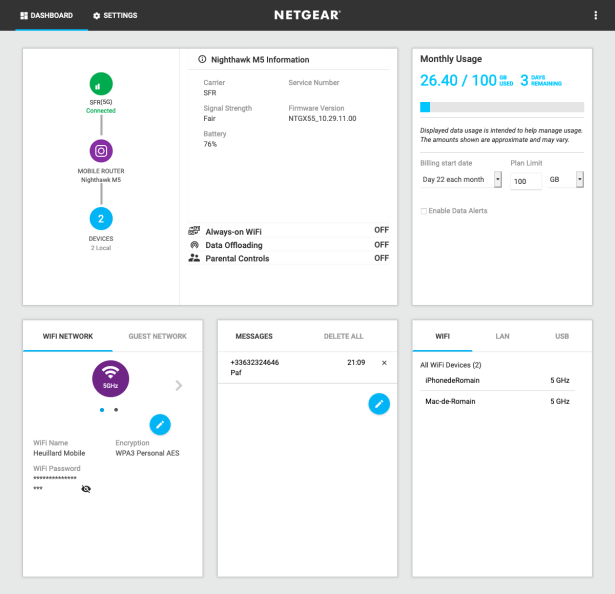615x594 pixels.
Task: Click encryption value WPA3 Personal AES
Action: [147, 453]
